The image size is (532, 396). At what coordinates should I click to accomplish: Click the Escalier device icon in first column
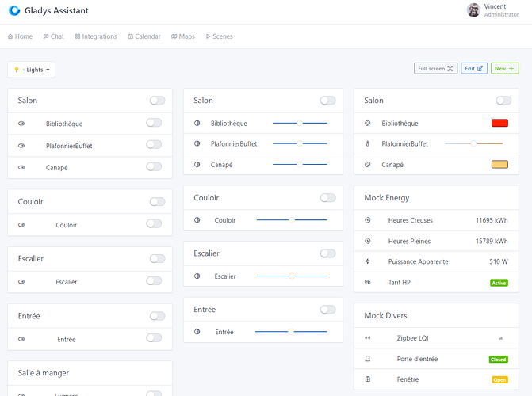21,281
